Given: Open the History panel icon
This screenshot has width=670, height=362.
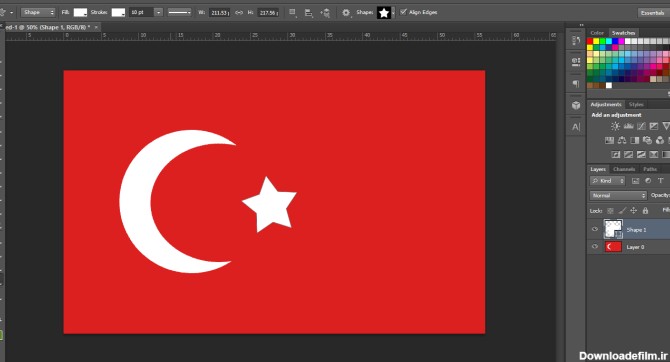Looking at the screenshot, I should tap(576, 40).
